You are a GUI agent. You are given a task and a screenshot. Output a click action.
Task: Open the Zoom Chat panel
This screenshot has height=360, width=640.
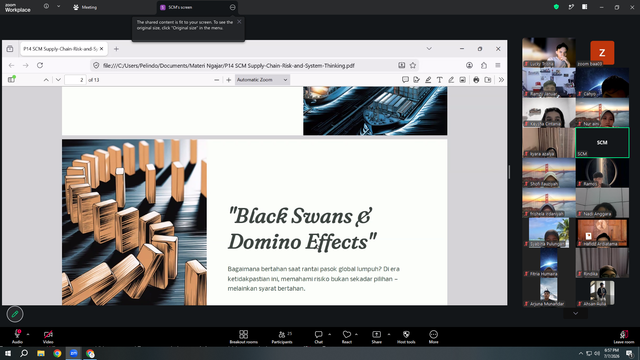click(x=318, y=337)
